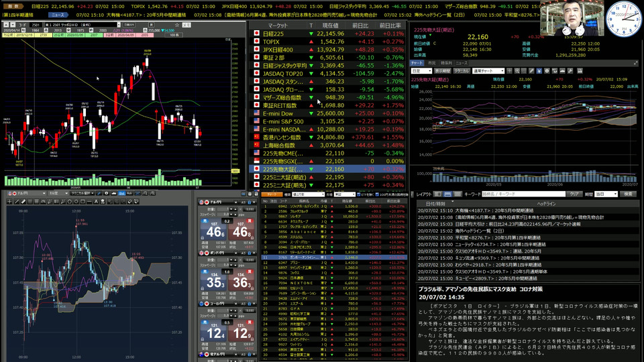Toggle the AS button in ポンド/円 order panel
The image size is (644, 362).
point(244,253)
